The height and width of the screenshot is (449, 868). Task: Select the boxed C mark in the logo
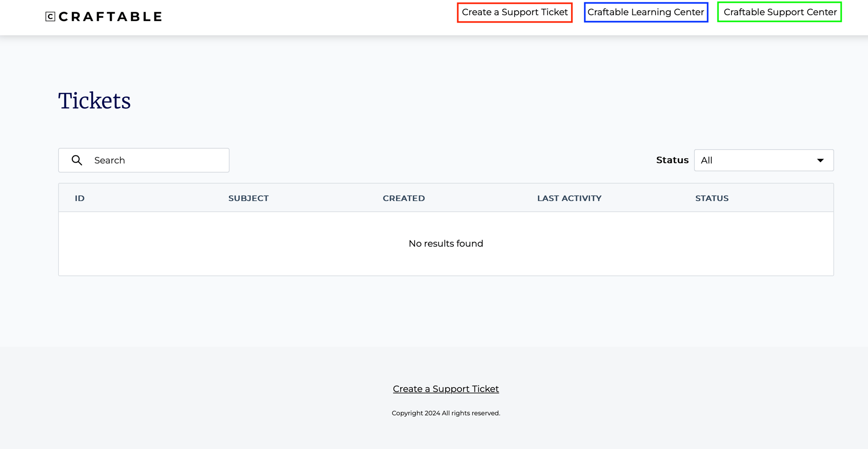point(50,16)
